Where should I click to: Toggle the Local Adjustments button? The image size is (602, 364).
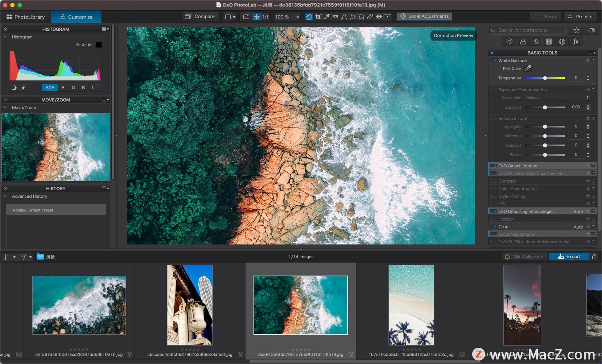point(424,16)
